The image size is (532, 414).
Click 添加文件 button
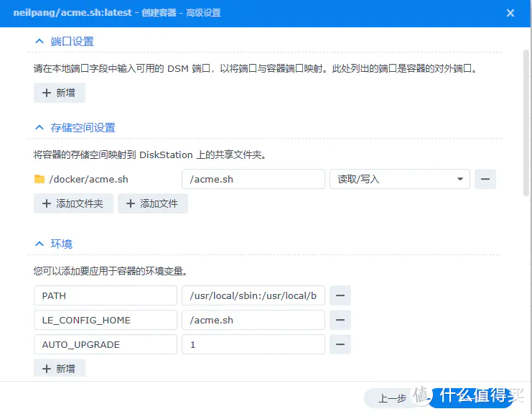click(x=153, y=203)
